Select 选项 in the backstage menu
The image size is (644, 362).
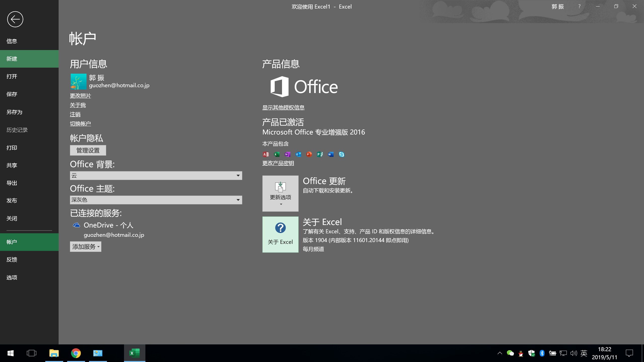(x=29, y=278)
